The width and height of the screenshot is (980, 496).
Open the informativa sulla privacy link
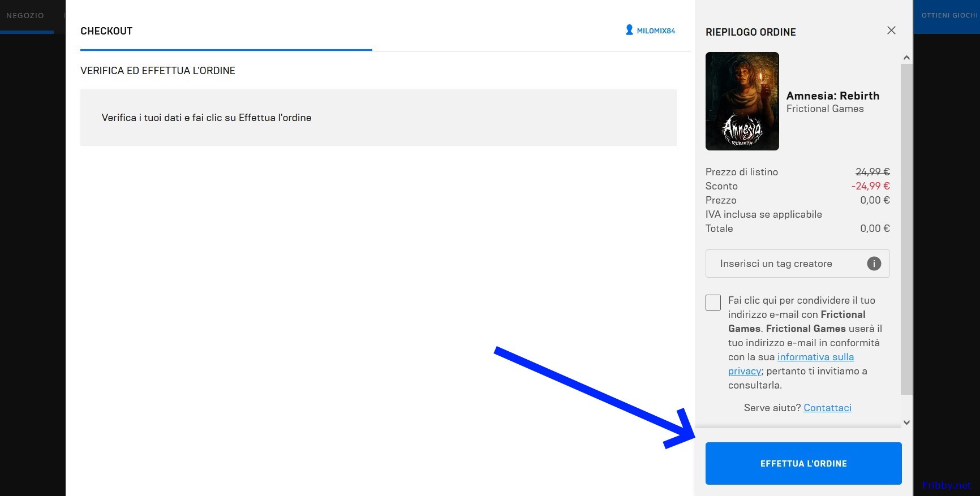(x=815, y=357)
